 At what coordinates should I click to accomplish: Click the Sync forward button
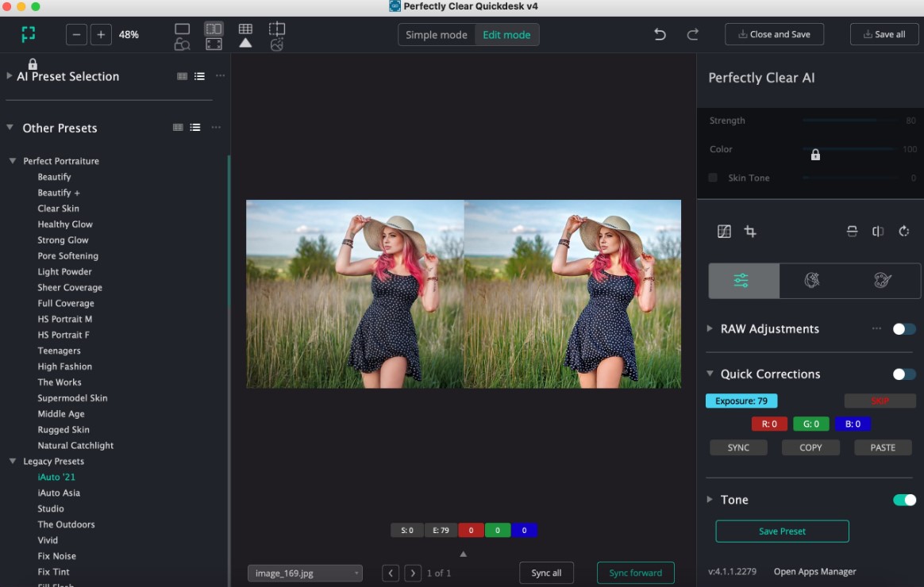(635, 573)
